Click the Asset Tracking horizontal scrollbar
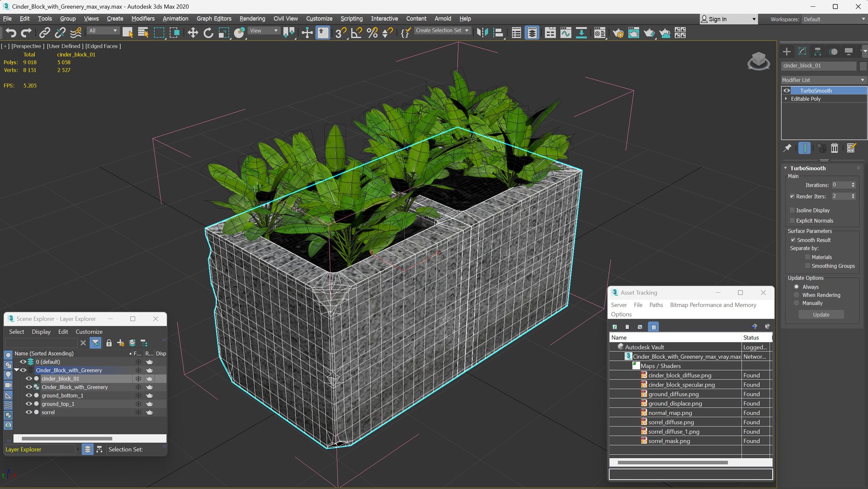 point(673,462)
